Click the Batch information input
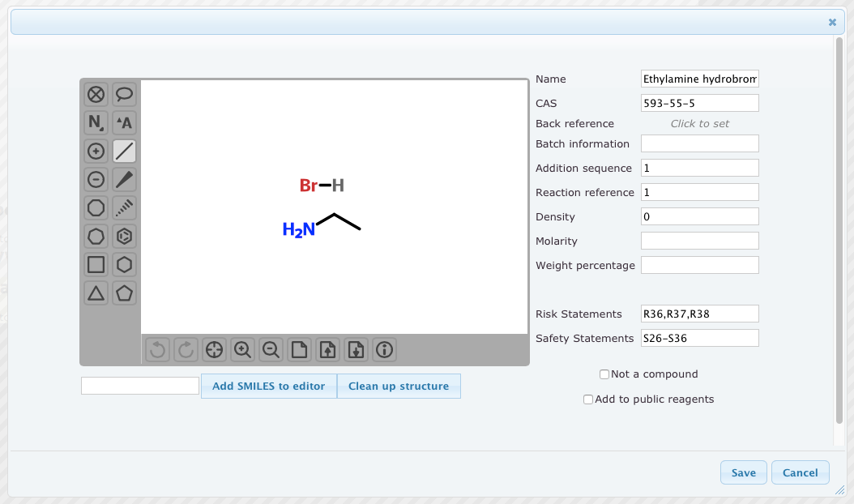 (700, 144)
